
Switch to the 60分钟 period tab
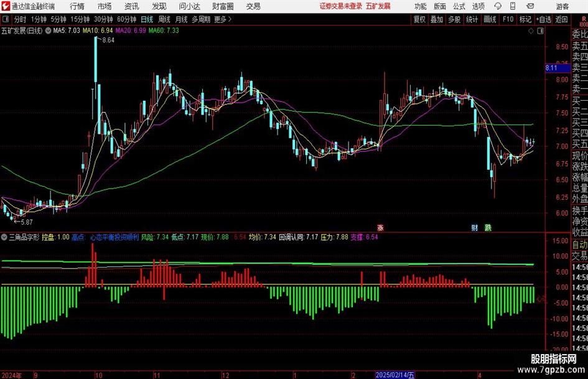pyautogui.click(x=127, y=19)
